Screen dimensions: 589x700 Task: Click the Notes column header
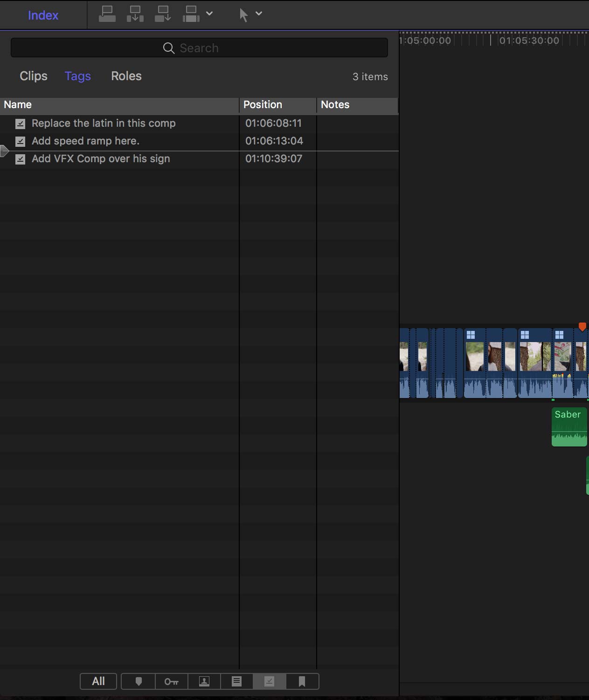(358, 105)
